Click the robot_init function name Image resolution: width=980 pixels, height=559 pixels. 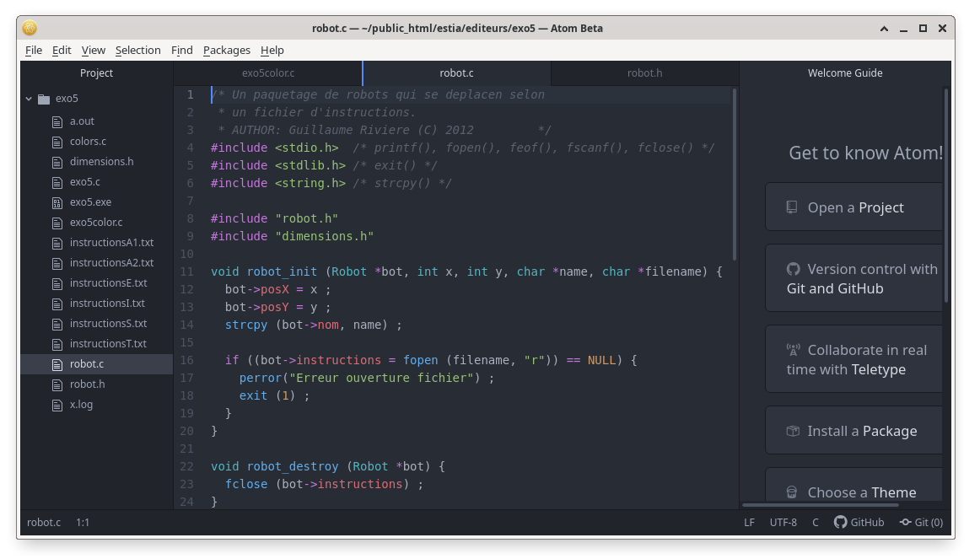coord(282,271)
